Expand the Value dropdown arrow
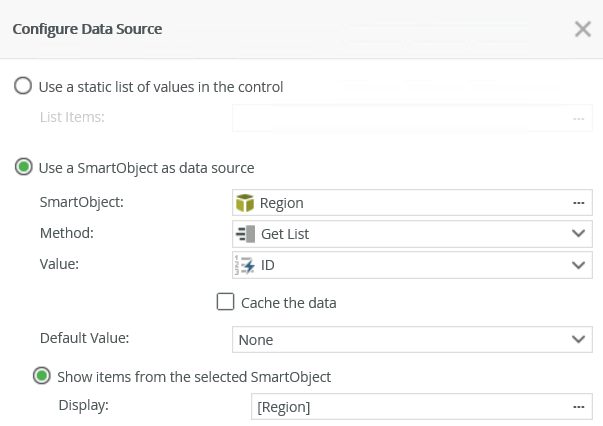 pyautogui.click(x=578, y=265)
